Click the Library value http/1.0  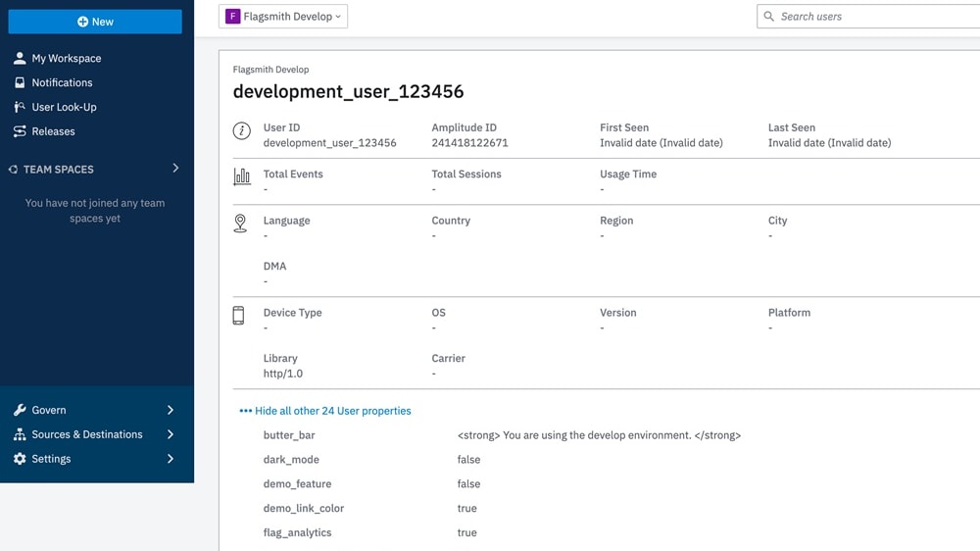click(282, 374)
